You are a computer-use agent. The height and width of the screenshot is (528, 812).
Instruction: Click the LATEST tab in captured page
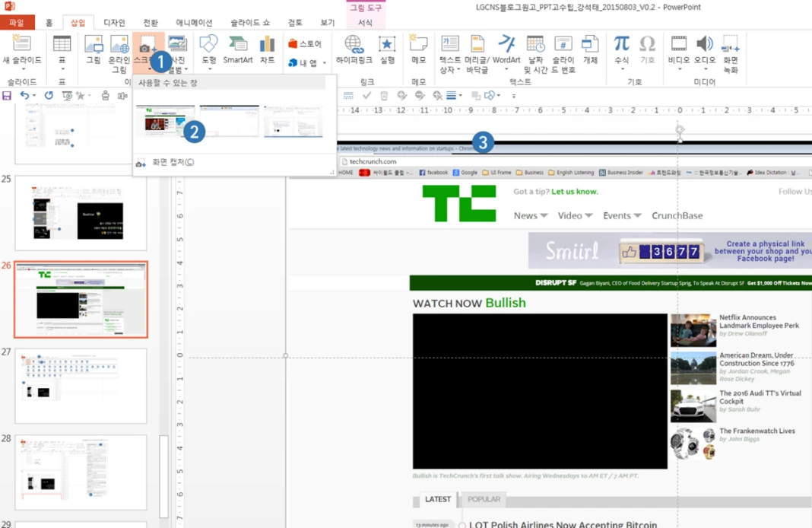[x=438, y=500]
